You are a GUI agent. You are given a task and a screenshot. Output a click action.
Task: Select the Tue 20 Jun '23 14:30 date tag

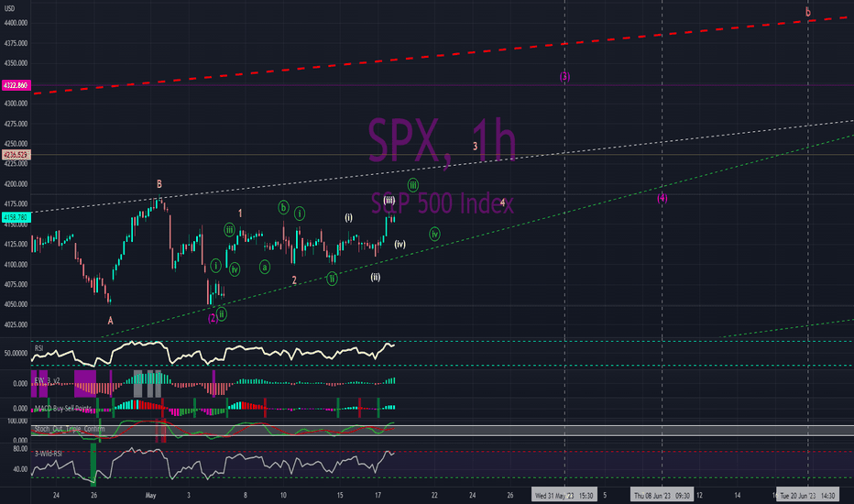point(807,495)
